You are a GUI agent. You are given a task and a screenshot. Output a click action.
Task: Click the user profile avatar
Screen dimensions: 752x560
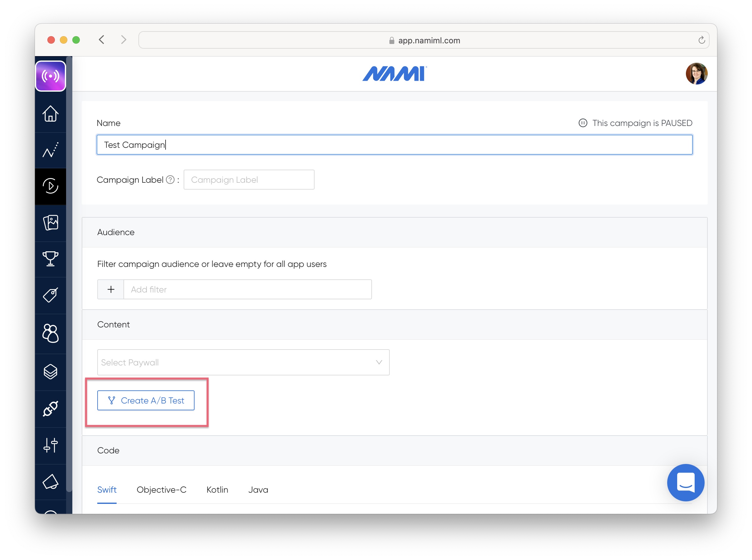tap(696, 74)
